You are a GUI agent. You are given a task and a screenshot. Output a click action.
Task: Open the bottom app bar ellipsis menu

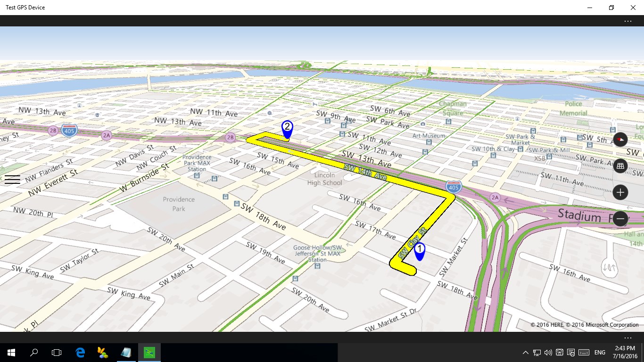pos(628,337)
